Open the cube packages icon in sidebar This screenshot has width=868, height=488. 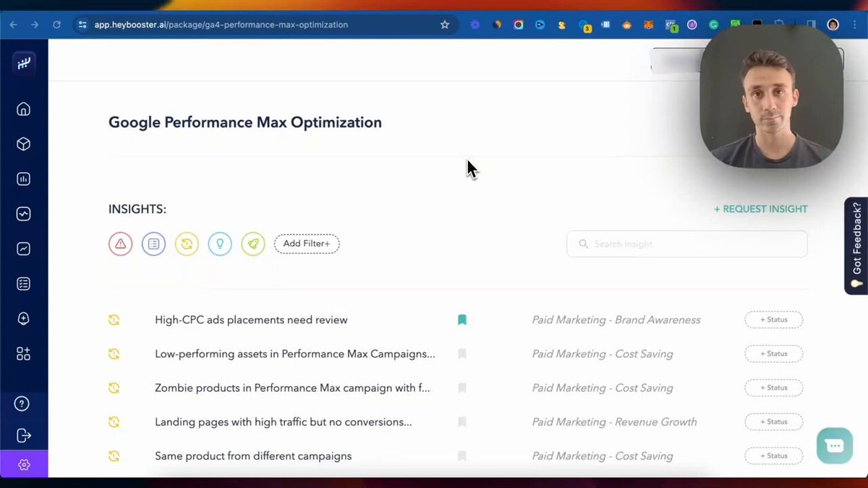pyautogui.click(x=24, y=144)
